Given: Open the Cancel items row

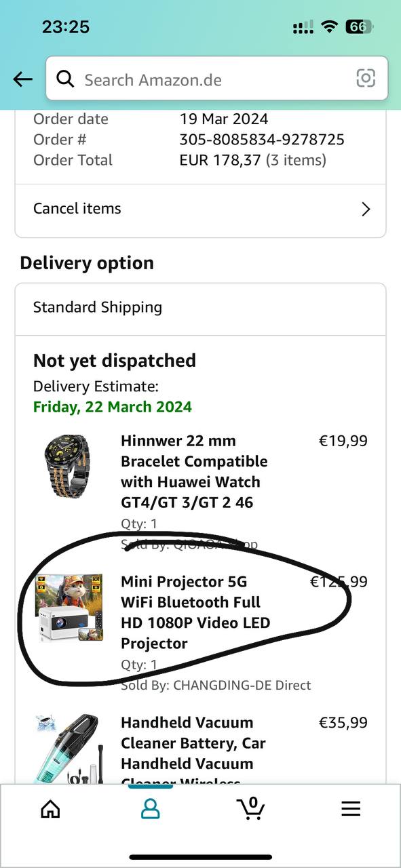Looking at the screenshot, I should (200, 209).
